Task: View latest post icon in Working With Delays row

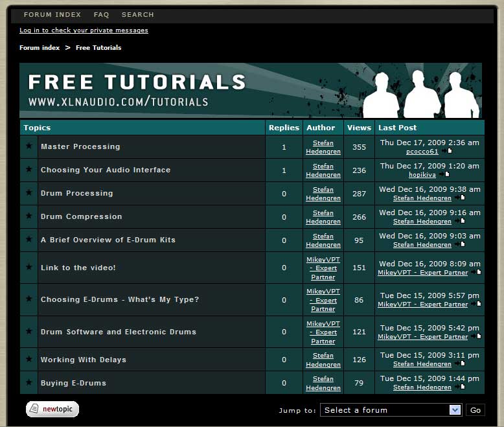Action: (x=460, y=364)
